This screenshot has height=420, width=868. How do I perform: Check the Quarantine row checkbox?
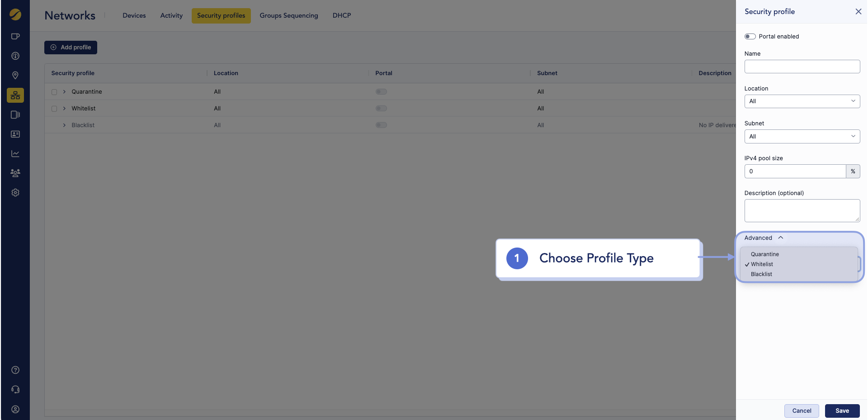pos(54,92)
